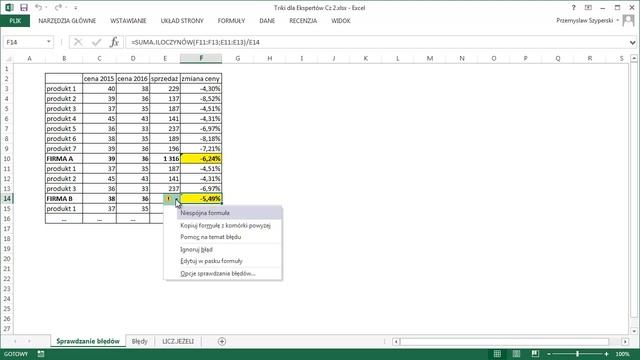
Task: Cancel formula entry with the X icon
Action: click(x=78, y=42)
